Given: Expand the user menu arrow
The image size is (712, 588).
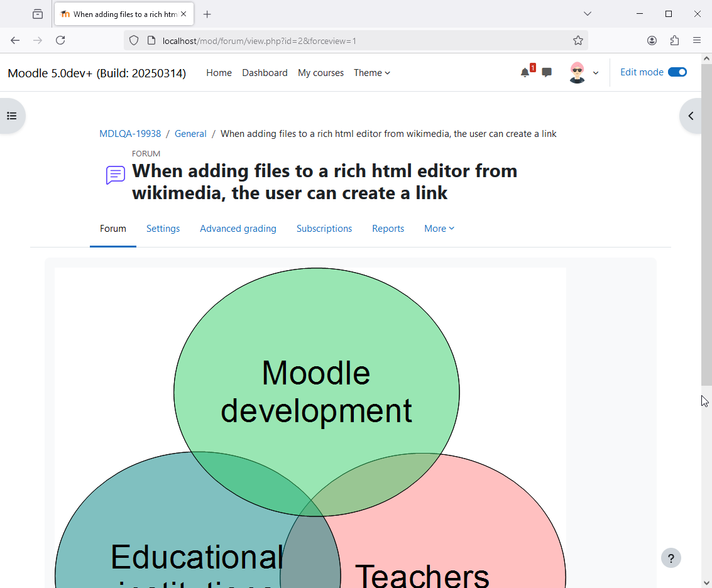Looking at the screenshot, I should tap(595, 73).
